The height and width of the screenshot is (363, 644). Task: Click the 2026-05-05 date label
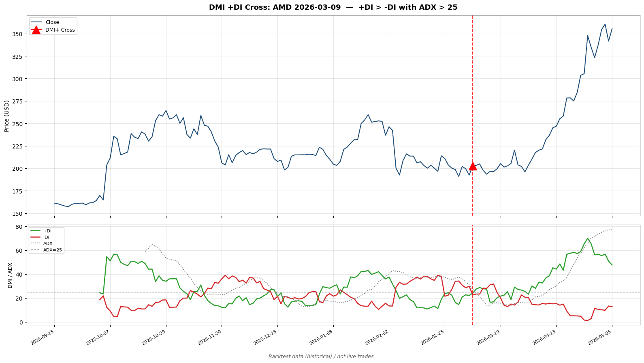601,337
